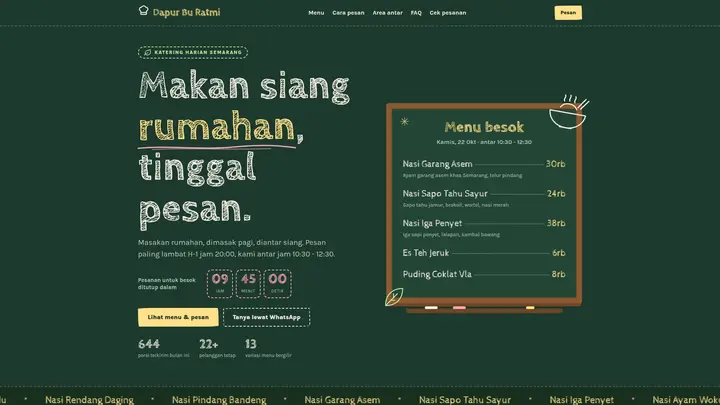Click the Menu besok heading
Viewport: 720px width, 405px height.
click(x=484, y=127)
